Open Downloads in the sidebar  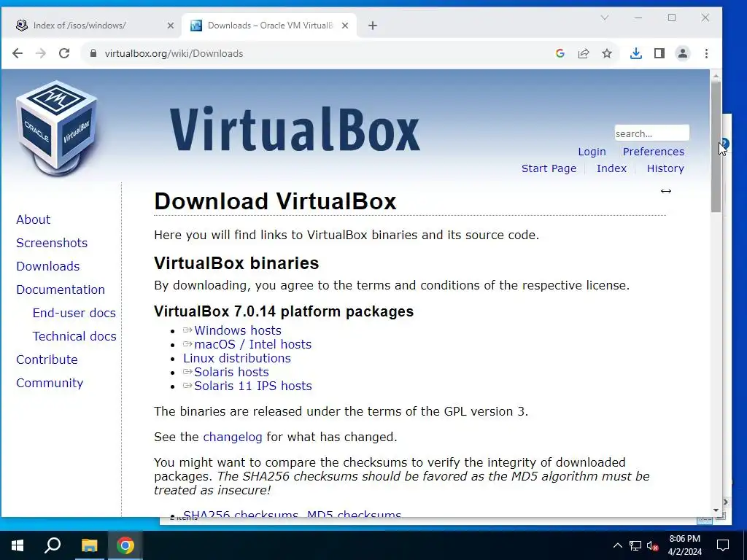48,266
